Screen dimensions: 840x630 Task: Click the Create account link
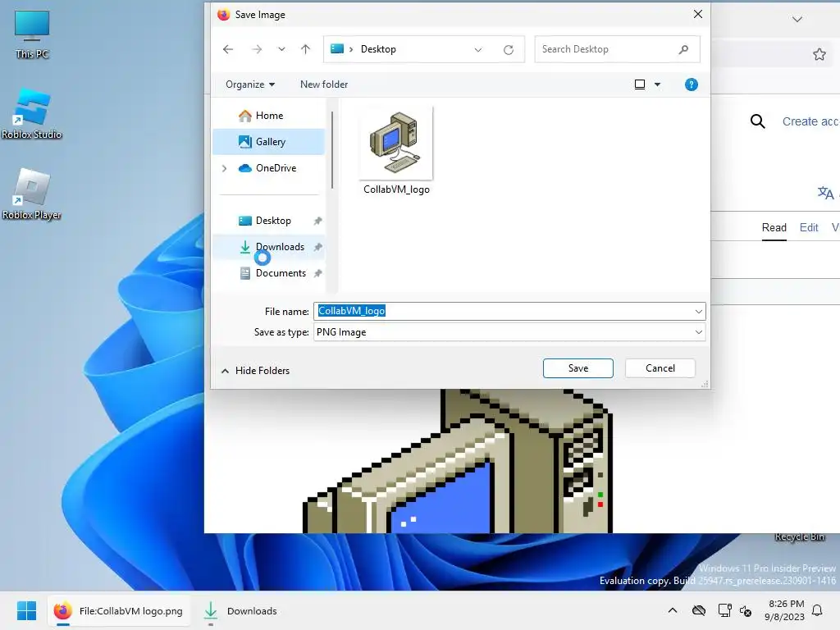pyautogui.click(x=811, y=121)
